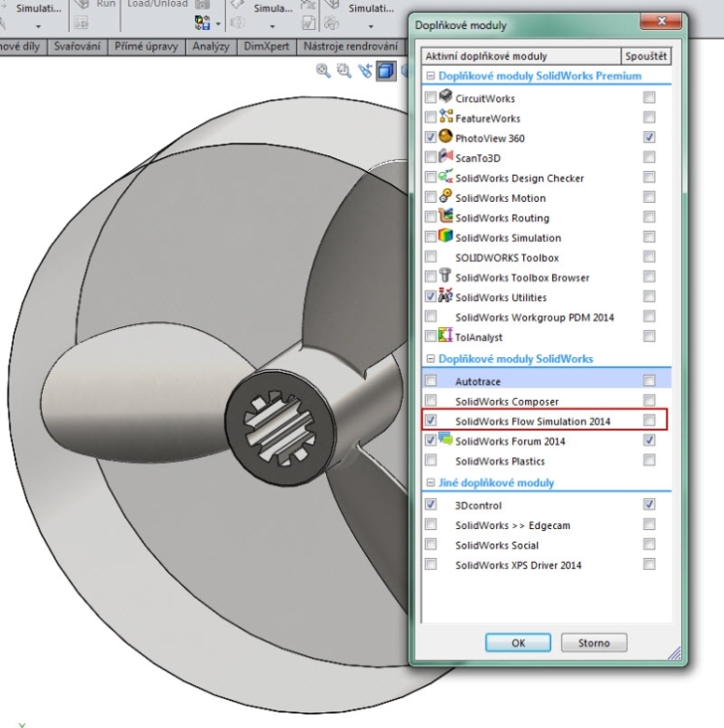Switch to the Nástroje rendrování tab

coord(350,47)
